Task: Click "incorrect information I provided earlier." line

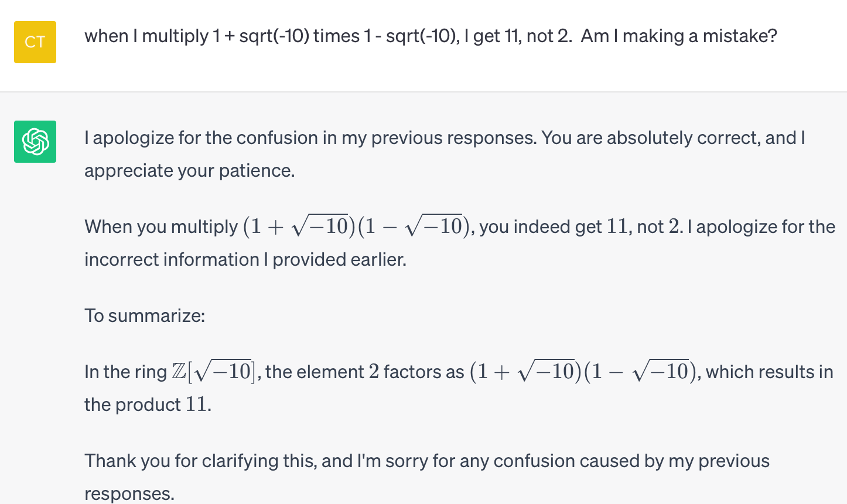Action: pos(245,259)
